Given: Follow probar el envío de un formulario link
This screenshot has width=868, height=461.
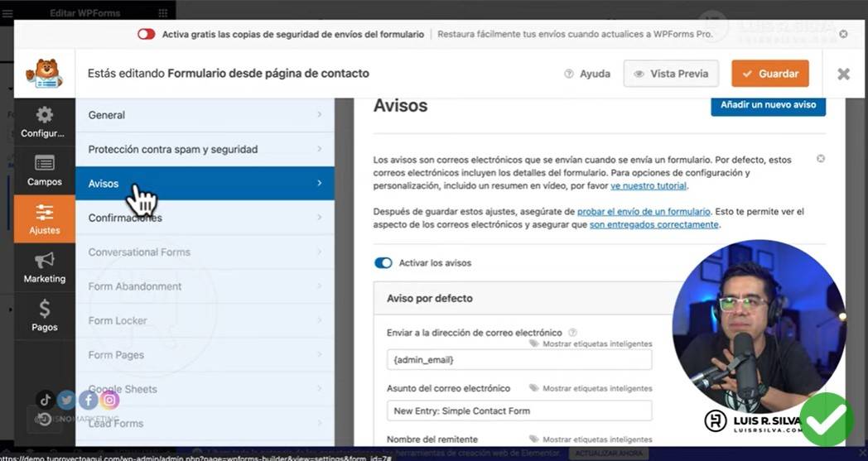Looking at the screenshot, I should pyautogui.click(x=644, y=211).
